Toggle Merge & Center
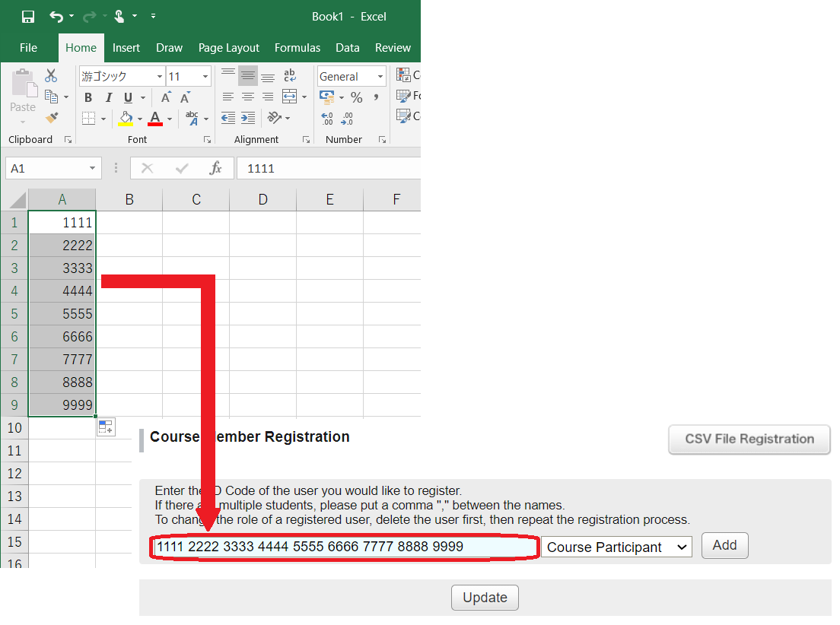The height and width of the screenshot is (625, 840). [x=289, y=97]
